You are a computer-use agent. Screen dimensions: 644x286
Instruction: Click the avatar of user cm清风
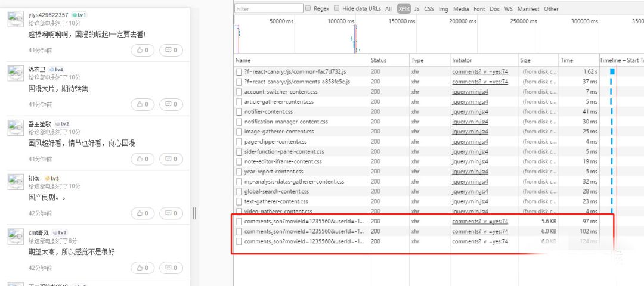click(16, 236)
